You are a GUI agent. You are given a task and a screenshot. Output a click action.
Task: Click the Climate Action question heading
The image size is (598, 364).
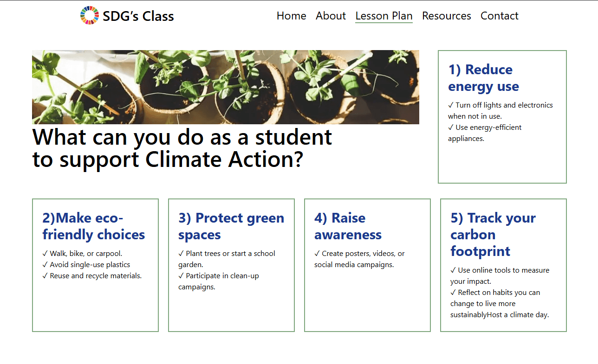click(x=182, y=148)
